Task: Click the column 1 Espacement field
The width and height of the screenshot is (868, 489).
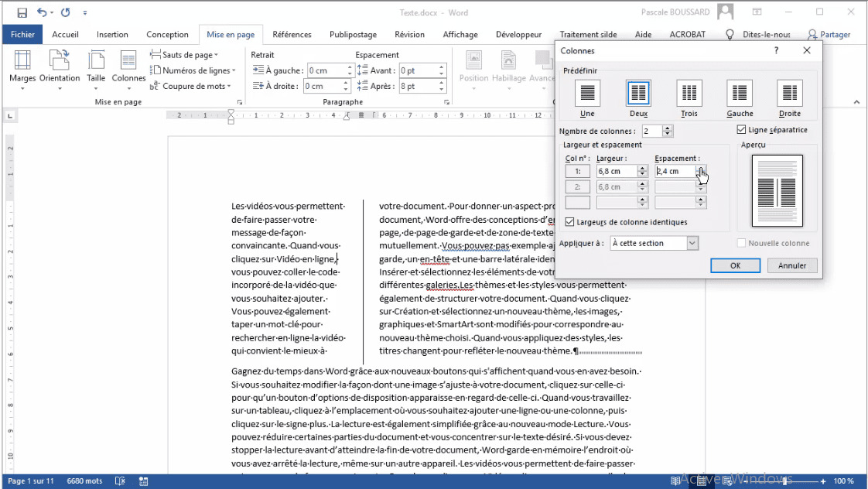Action: click(675, 171)
